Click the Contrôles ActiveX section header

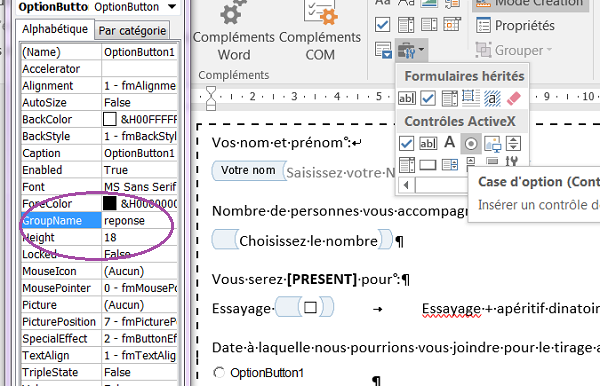pos(460,121)
